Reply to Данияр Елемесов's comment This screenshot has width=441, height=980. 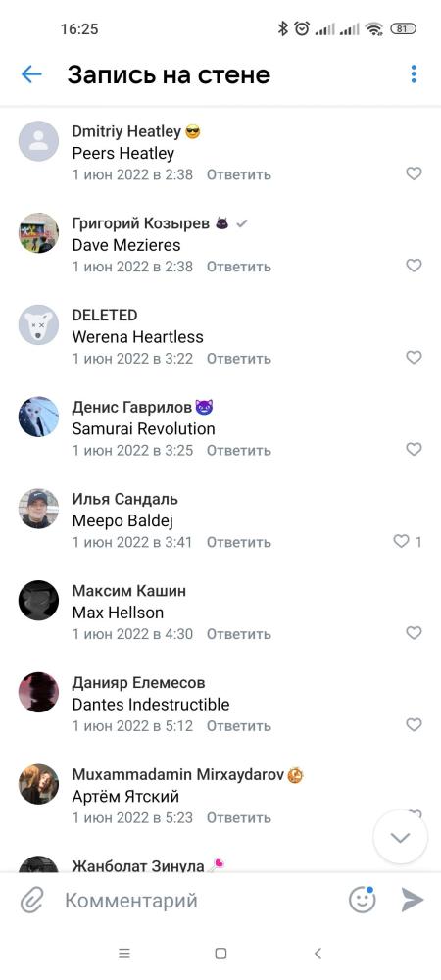coord(239,725)
